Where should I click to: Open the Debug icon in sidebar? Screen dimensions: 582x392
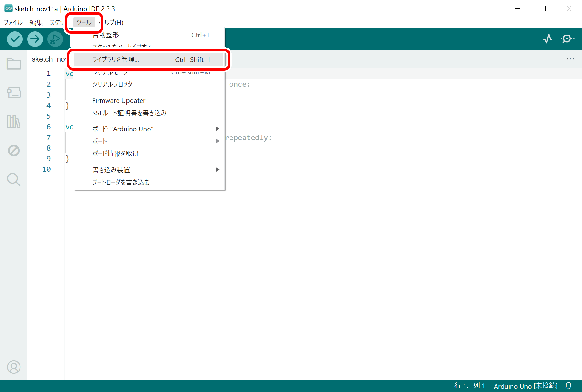(14, 150)
